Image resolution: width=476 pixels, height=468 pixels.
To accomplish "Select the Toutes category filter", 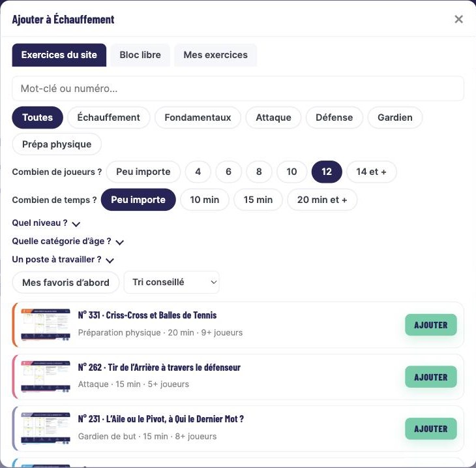I will [x=38, y=117].
